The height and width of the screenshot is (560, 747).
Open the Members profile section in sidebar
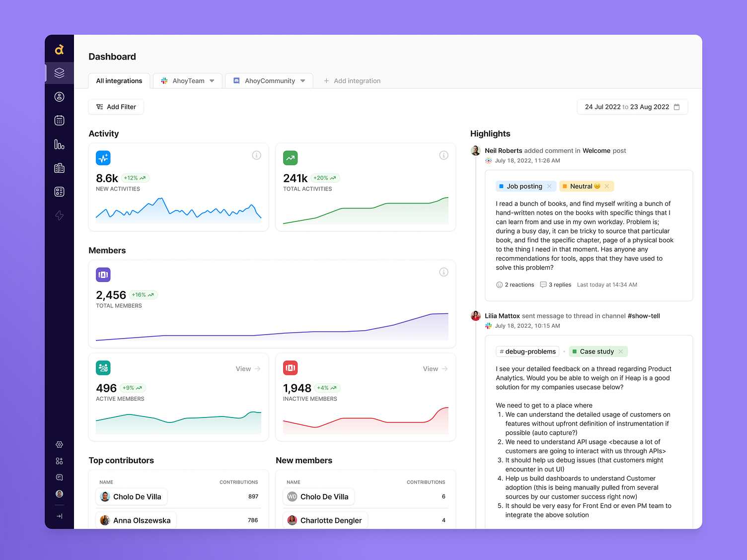(x=59, y=97)
